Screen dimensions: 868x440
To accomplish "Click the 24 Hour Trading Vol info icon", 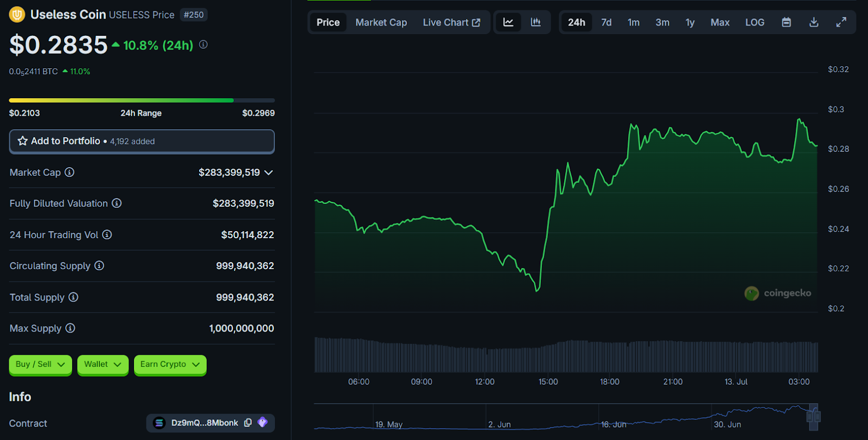I will (x=107, y=234).
